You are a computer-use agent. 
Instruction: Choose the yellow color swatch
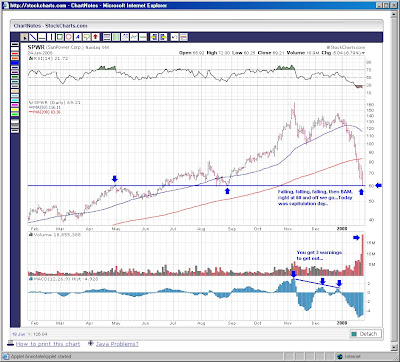tap(15, 110)
